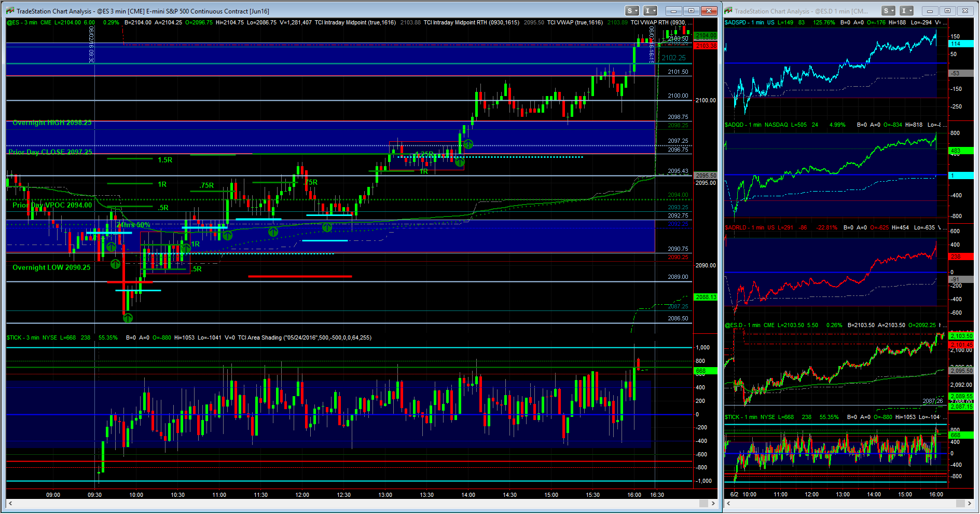The image size is (980, 514).
Task: Click the chart icon in the @ES.D 1 min window title bar
Action: click(x=729, y=11)
